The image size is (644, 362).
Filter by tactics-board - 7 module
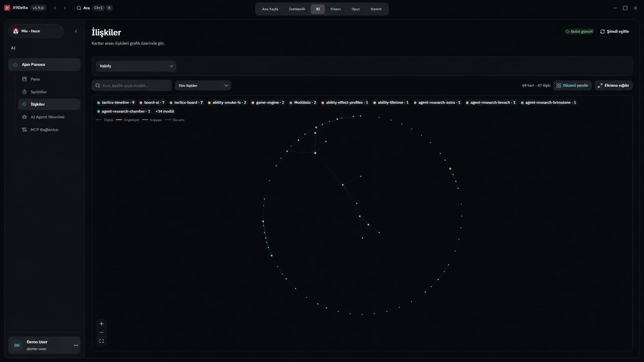(186, 102)
